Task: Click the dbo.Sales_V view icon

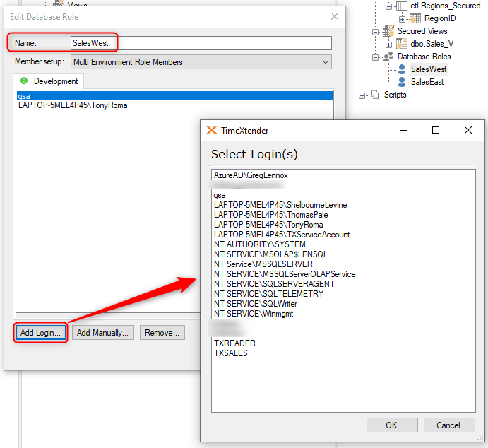Action: click(x=401, y=44)
